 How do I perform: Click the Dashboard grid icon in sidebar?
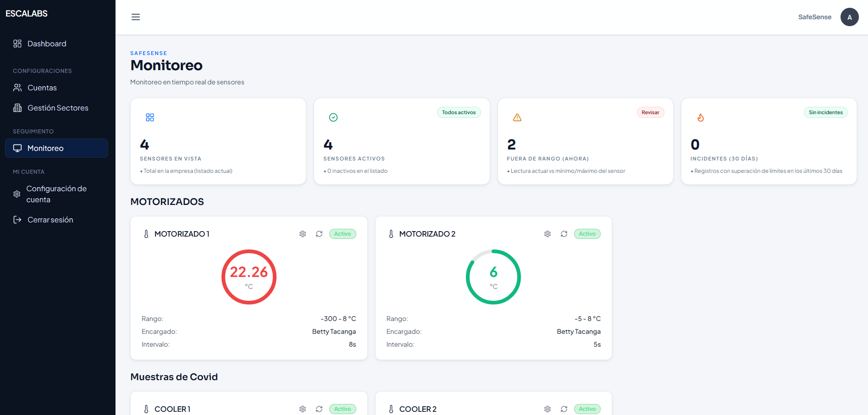click(x=17, y=44)
